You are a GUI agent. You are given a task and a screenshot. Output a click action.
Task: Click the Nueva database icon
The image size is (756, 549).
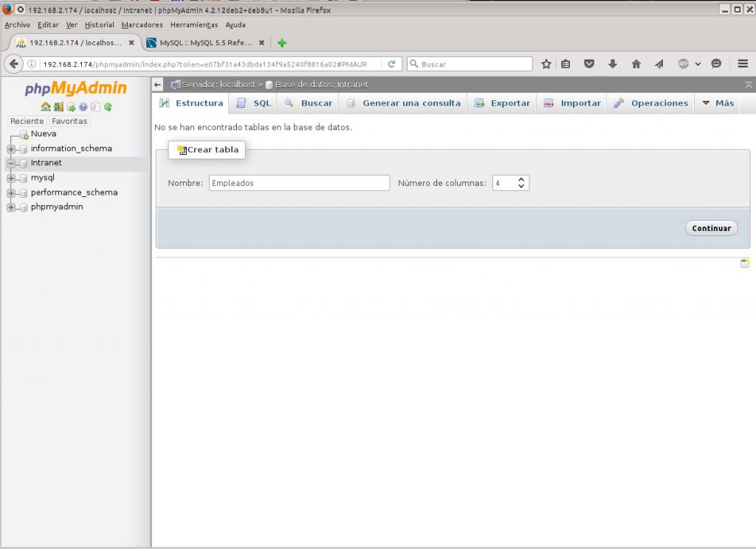[24, 134]
